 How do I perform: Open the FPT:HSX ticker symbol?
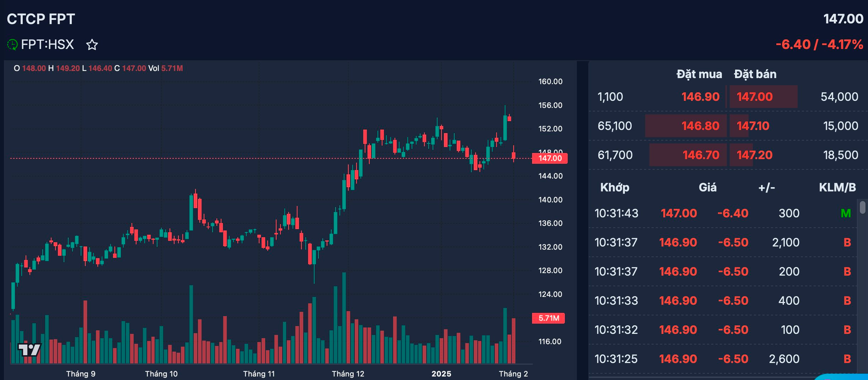(47, 45)
